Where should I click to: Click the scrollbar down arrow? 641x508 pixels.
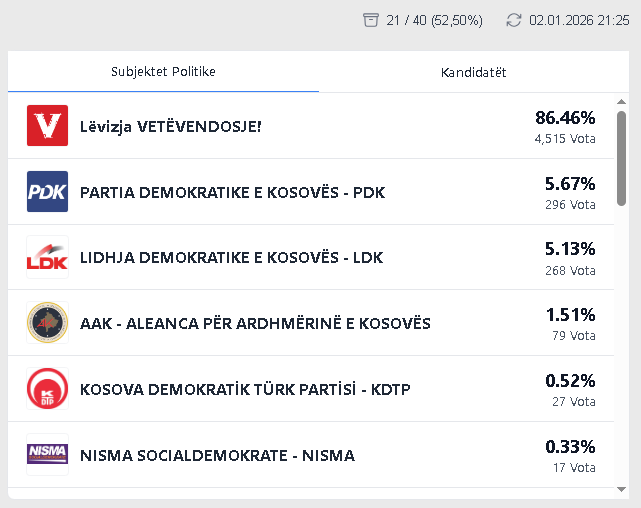tap(622, 489)
